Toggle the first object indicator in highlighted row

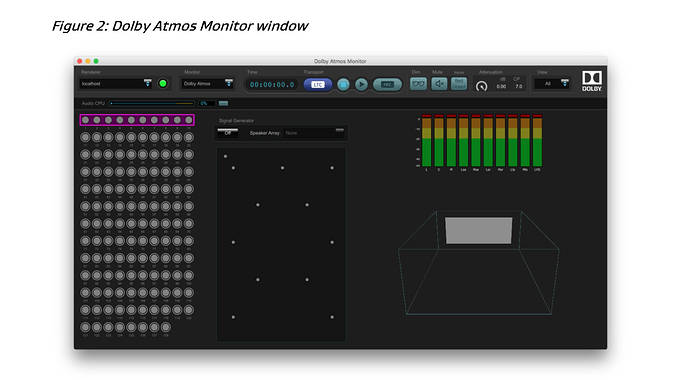click(x=85, y=120)
